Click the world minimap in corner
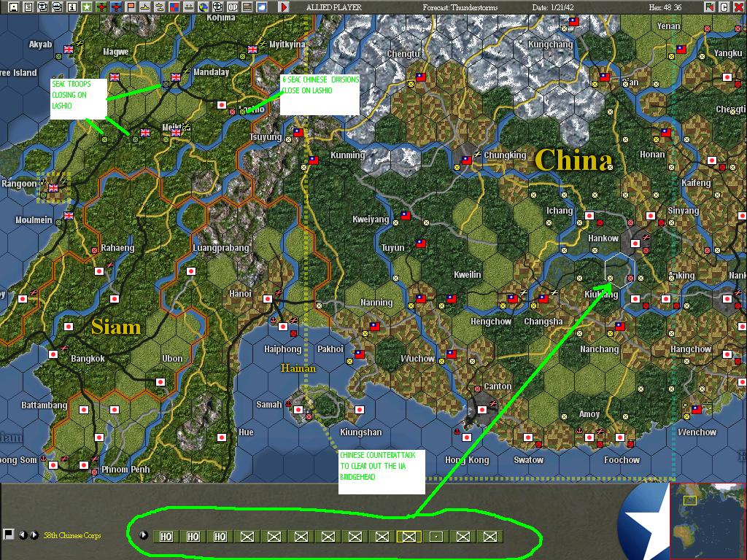 [x=708, y=521]
